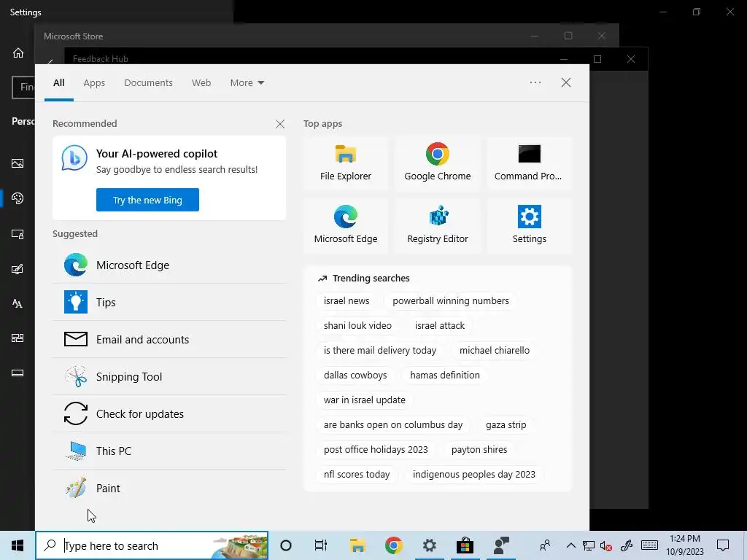Click Try the new Bing button
The image size is (747, 560).
point(147,200)
